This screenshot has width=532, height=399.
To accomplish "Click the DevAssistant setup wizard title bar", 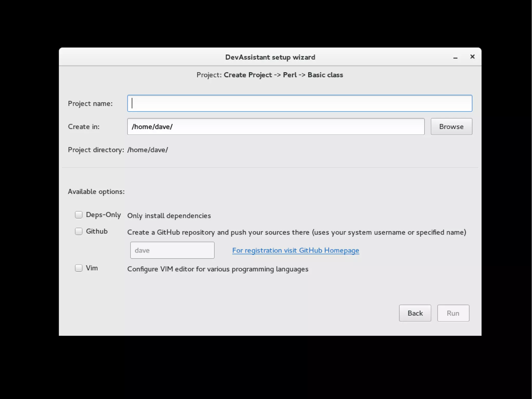I will point(270,57).
